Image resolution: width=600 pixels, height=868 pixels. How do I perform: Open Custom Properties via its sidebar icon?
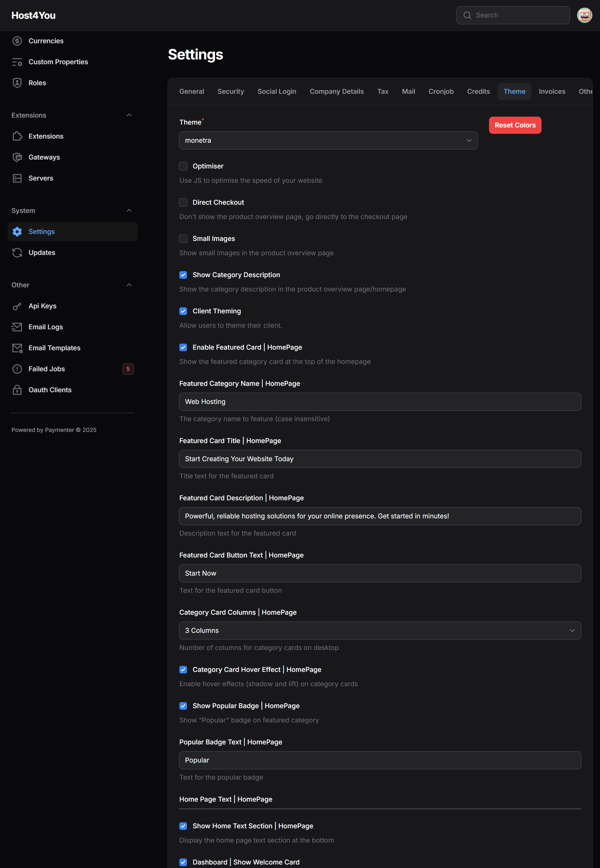17,62
